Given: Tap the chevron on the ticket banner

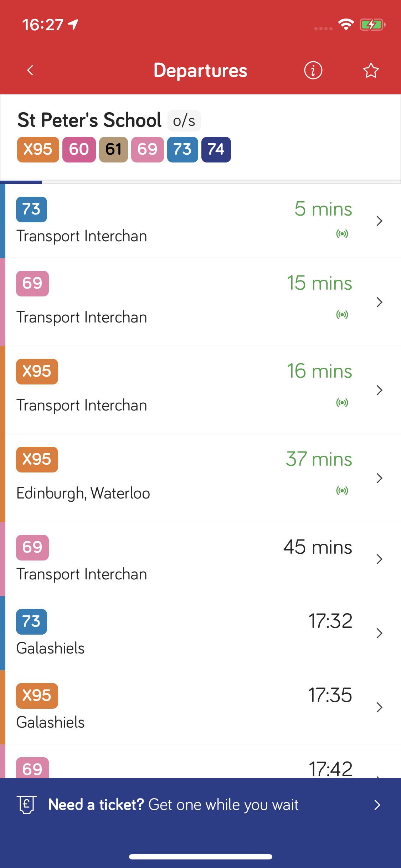Looking at the screenshot, I should [377, 805].
